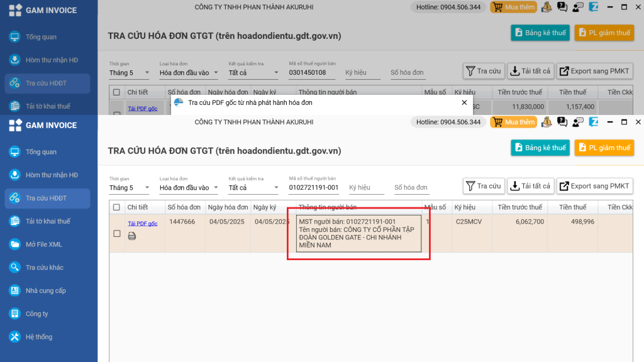Open Thời gian Tháng 5 dropdown in lower window

coord(130,187)
